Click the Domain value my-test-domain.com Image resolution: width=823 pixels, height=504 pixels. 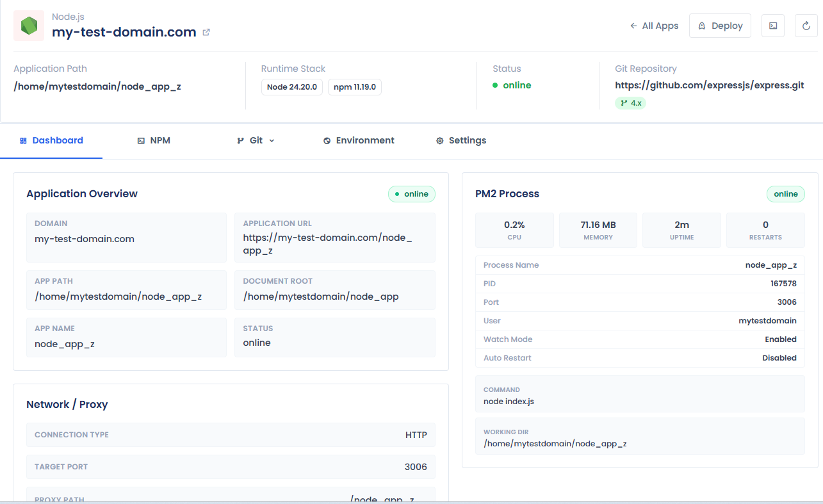pos(85,239)
